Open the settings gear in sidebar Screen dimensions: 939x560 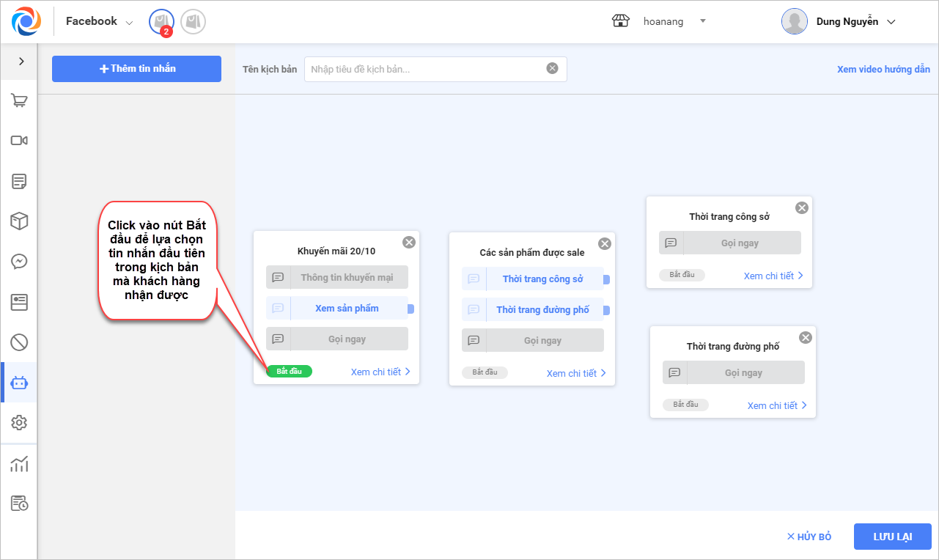coord(19,422)
